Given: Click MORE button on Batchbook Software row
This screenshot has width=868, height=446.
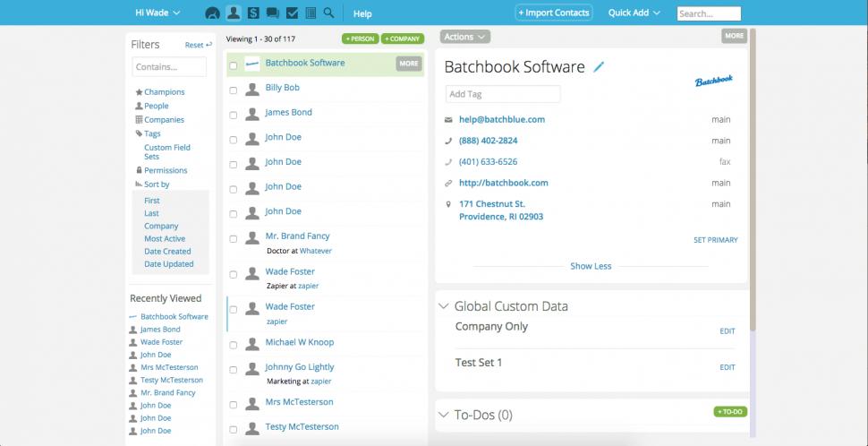Looking at the screenshot, I should [409, 64].
